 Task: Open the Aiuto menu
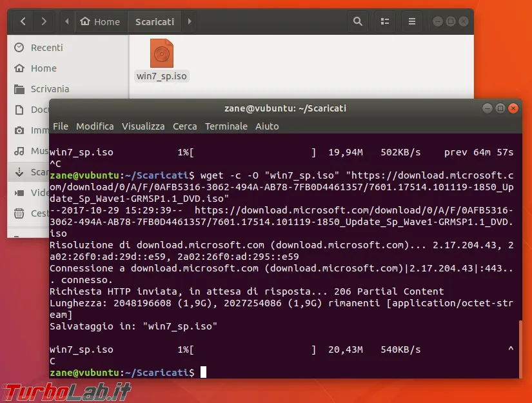pos(267,126)
